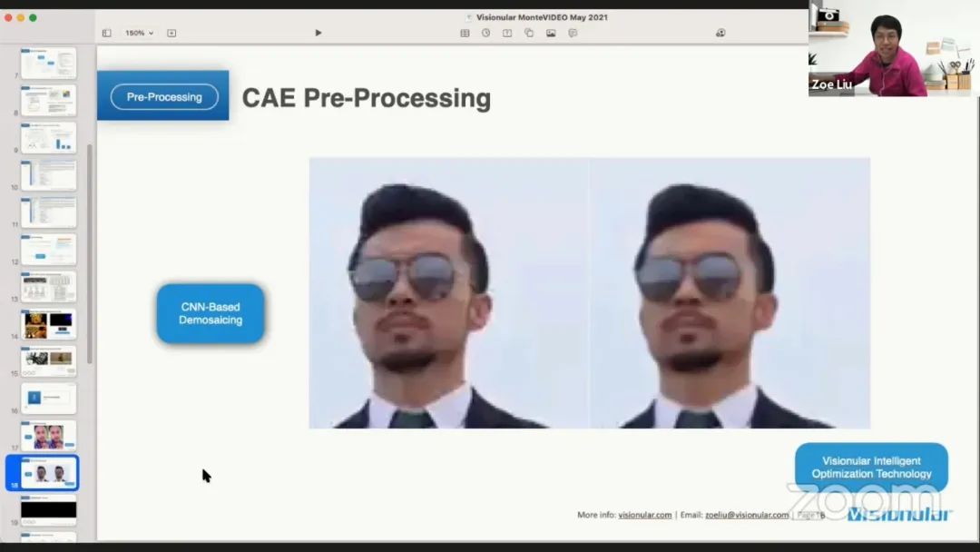Viewport: 980px width, 552px height.
Task: Add a comment from toolbar
Action: pyautogui.click(x=573, y=33)
